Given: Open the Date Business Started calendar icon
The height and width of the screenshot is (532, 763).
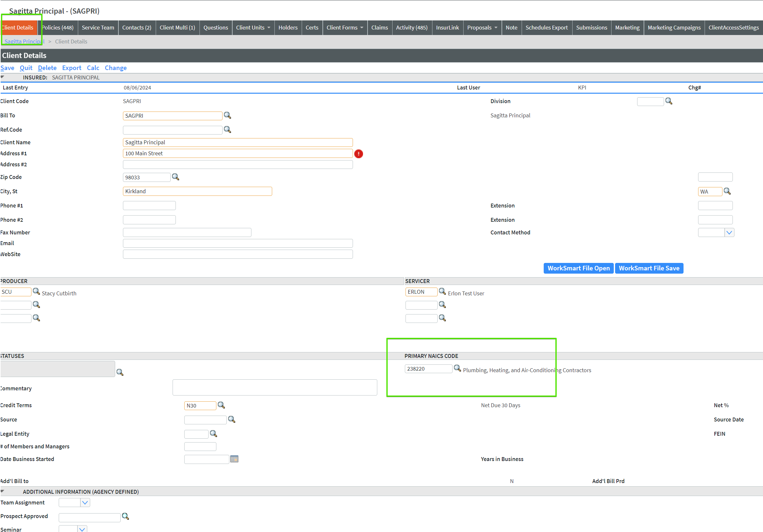Looking at the screenshot, I should [234, 459].
